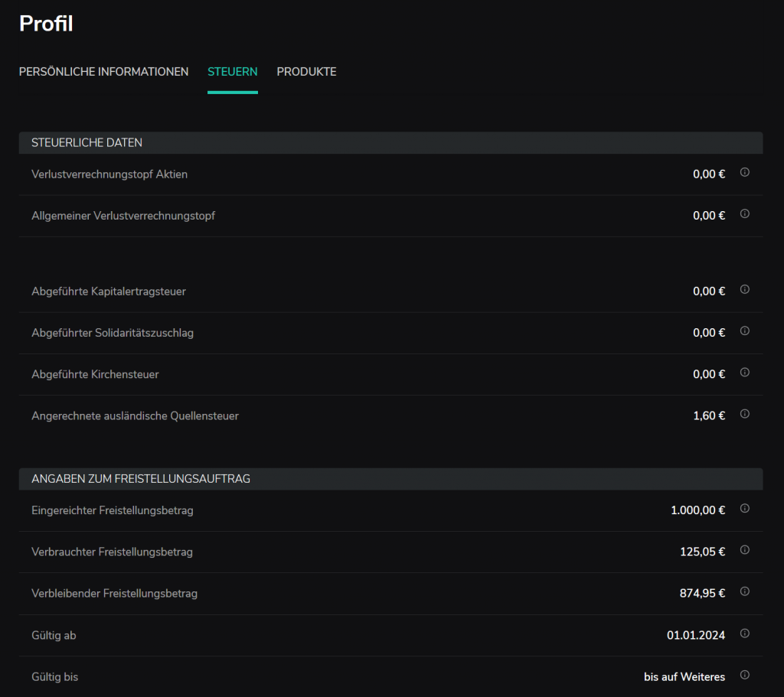Open info icon for Verbleibender Freistellungsbetrag
This screenshot has height=697, width=784.
tap(744, 591)
